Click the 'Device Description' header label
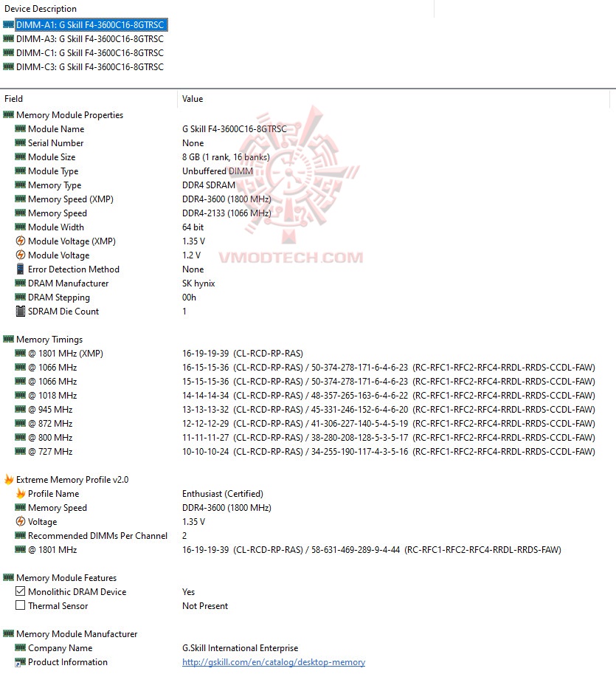The height and width of the screenshot is (674, 616). 41,9
